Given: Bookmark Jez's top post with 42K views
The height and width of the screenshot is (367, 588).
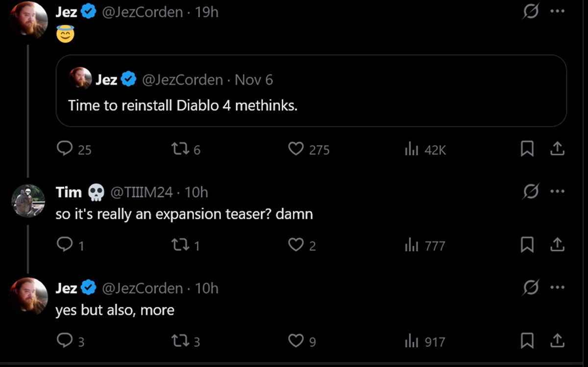Looking at the screenshot, I should tap(527, 149).
